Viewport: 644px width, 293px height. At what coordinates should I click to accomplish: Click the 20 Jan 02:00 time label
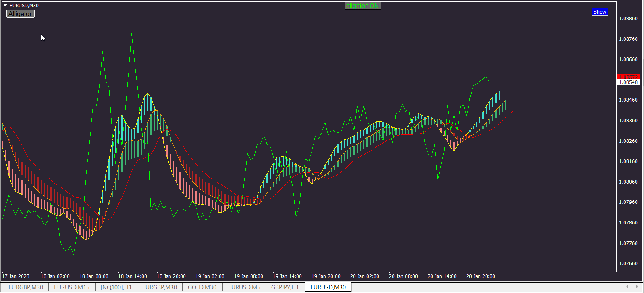(365, 276)
